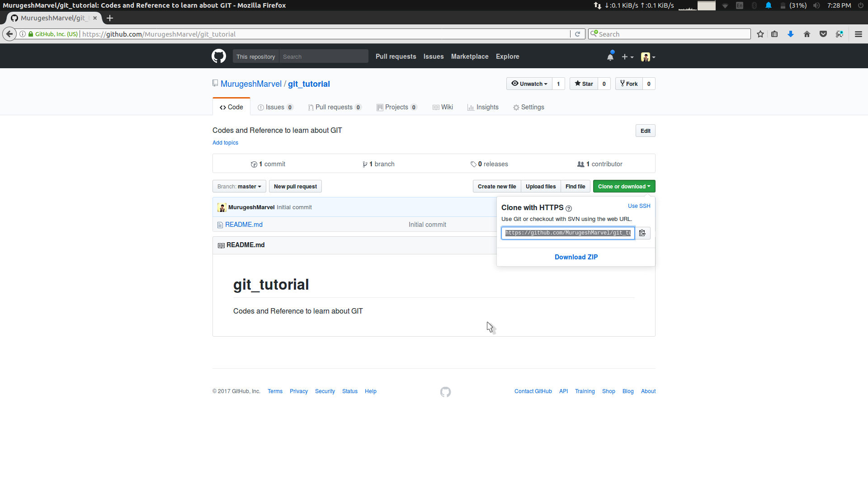868x488 pixels.
Task: Click the Edit description button
Action: (x=645, y=131)
